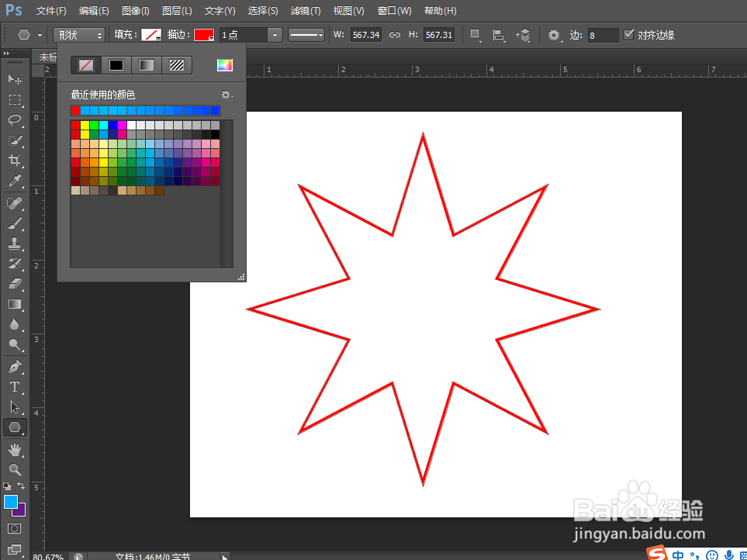This screenshot has width=747, height=560.
Task: Click the height H input field
Action: (x=439, y=35)
